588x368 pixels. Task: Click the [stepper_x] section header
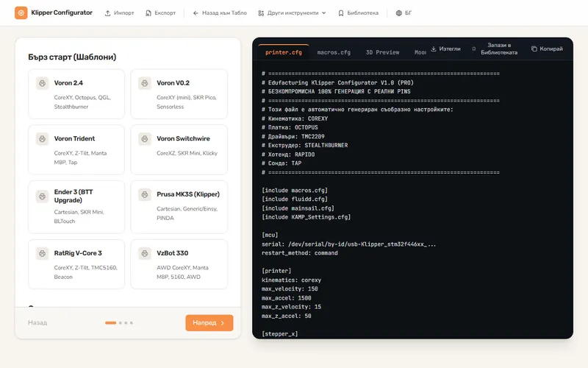280,334
